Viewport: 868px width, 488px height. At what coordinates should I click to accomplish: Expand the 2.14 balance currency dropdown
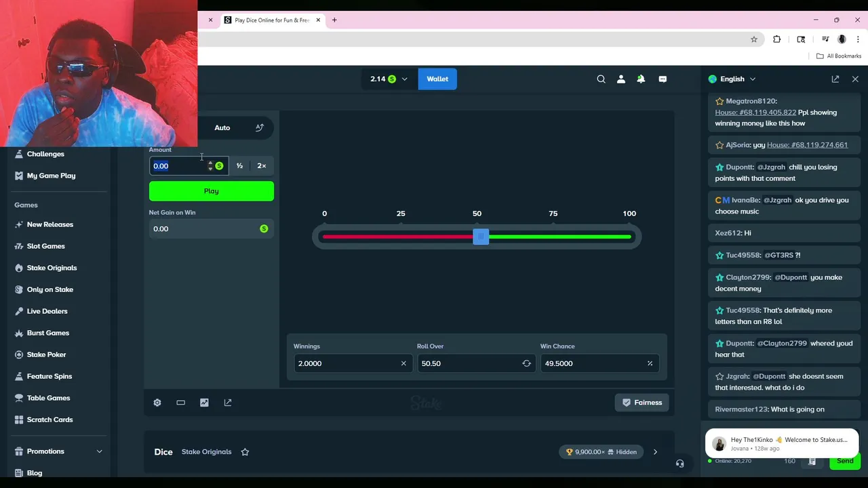click(389, 79)
